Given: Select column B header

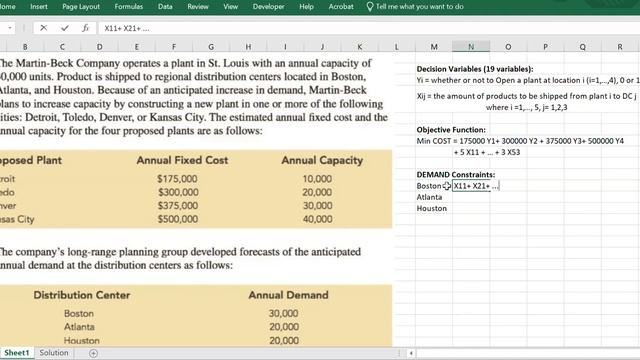Looking at the screenshot, I should coord(25,47).
